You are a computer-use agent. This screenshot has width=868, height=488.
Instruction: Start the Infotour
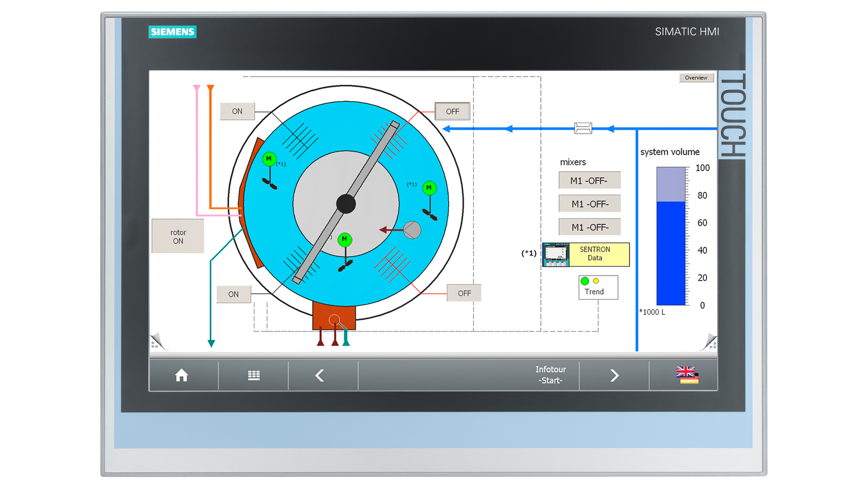(550, 374)
